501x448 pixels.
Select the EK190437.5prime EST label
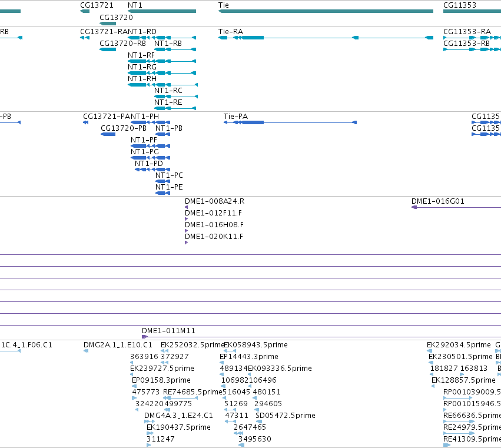178,428
